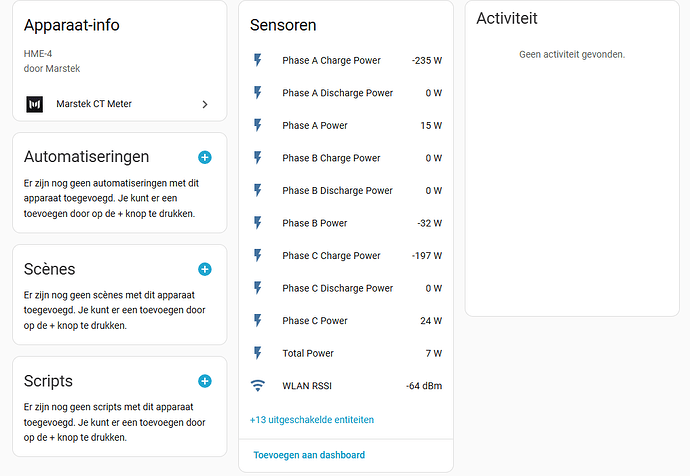Open Marstek CT Meter chevron arrow
Viewport: 690px width, 476px height.
point(205,104)
